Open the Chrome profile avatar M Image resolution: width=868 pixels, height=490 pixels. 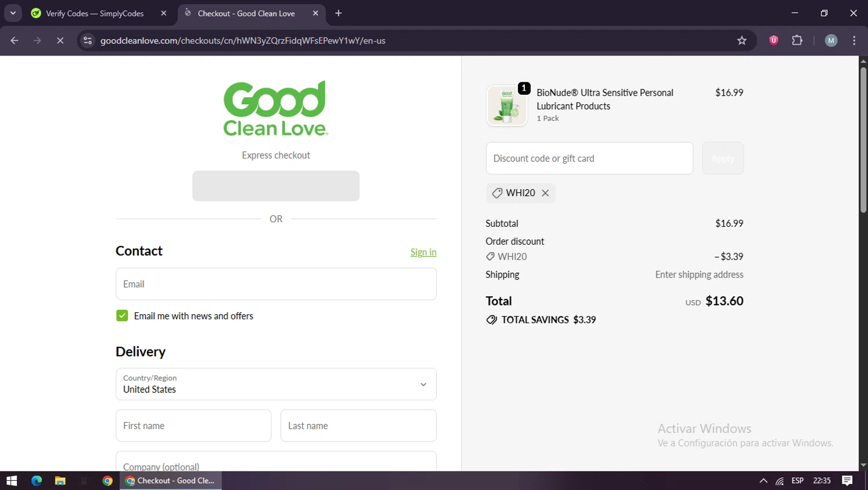831,40
